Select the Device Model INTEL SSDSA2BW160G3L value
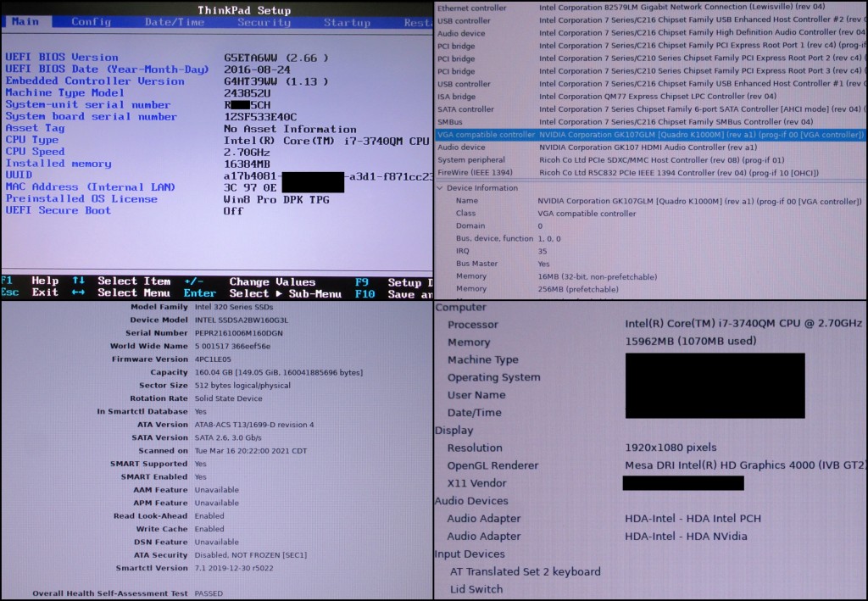 (x=242, y=320)
